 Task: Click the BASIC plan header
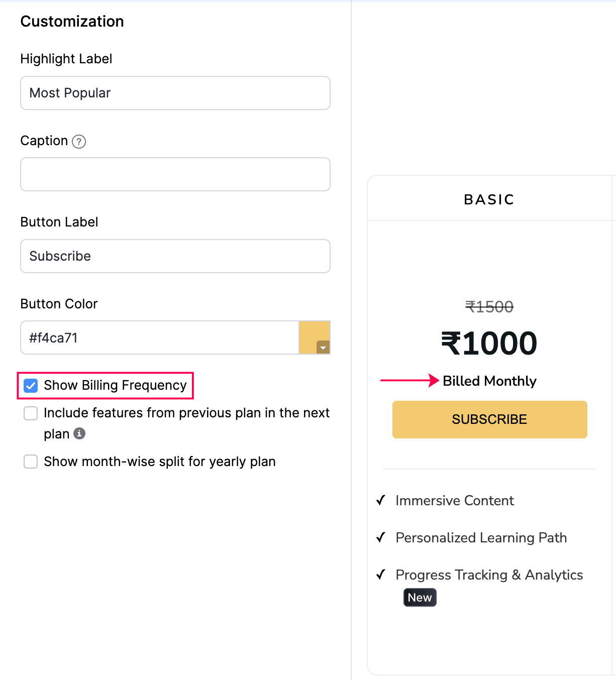489,199
